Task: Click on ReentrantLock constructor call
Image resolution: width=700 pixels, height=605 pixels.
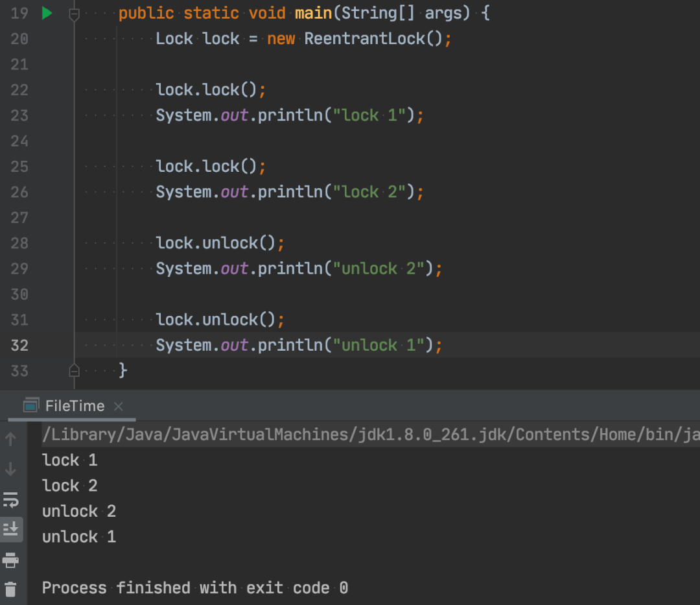Action: 373,39
